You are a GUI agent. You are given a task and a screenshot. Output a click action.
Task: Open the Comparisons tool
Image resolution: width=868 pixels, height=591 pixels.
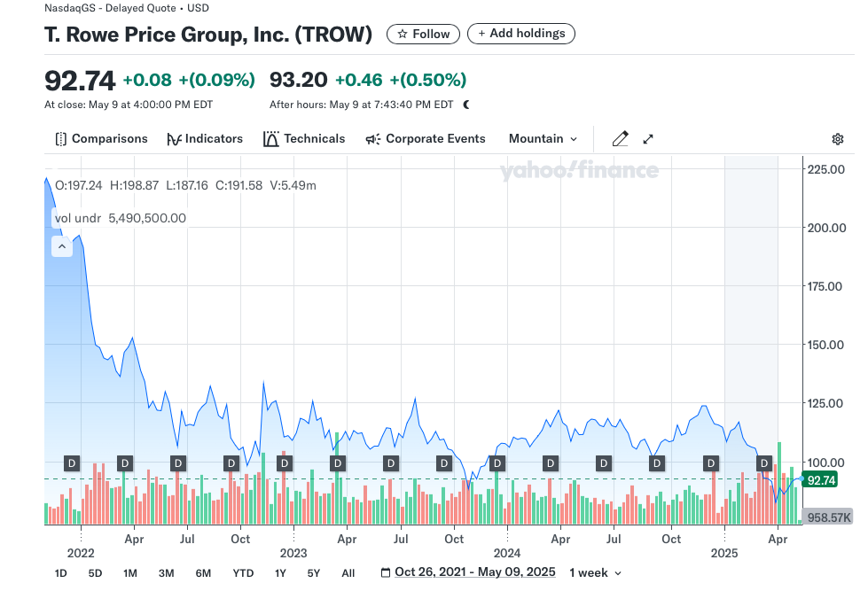coord(101,139)
